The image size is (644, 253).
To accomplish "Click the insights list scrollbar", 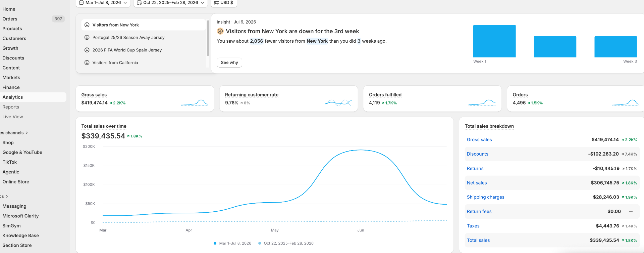I will [x=208, y=38].
